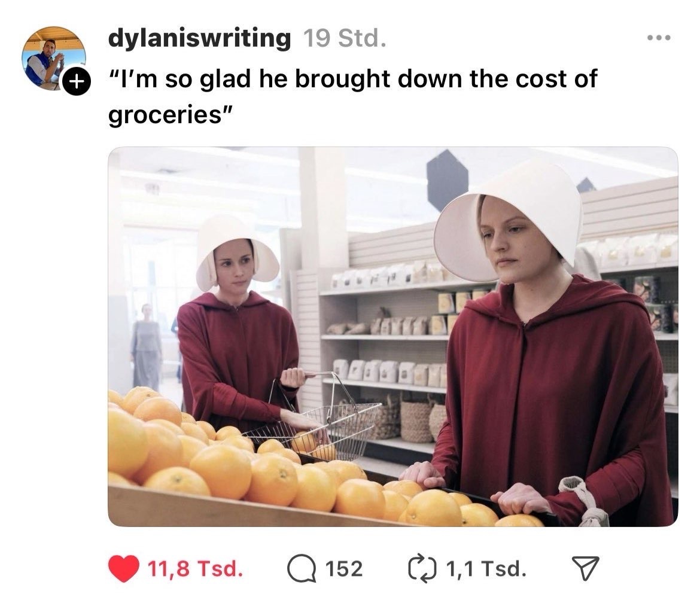700x603 pixels.
Task: View the 1,1 Tsd. reposts count
Action: tap(486, 569)
